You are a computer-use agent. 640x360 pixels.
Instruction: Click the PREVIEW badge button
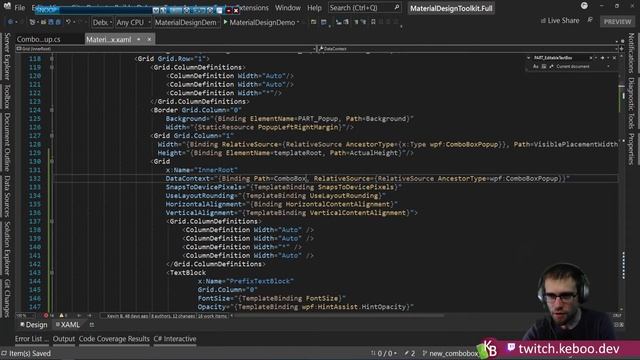pos(618,21)
